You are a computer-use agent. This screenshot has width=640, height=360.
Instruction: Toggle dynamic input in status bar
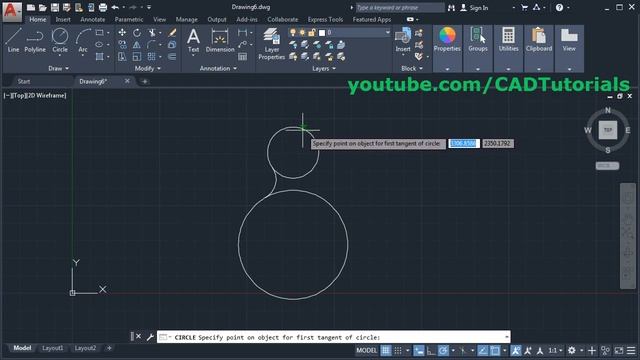pos(418,350)
